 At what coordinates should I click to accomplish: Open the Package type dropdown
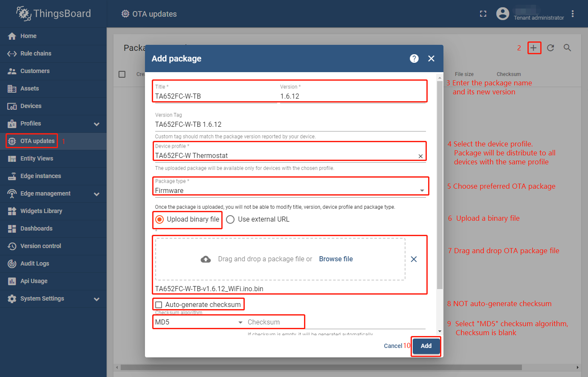coord(290,190)
